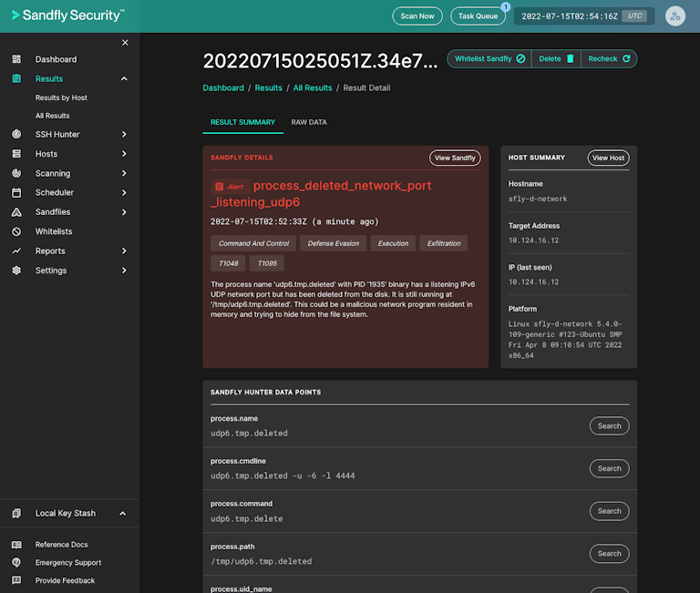Click the Provide Feedback chat icon
This screenshot has height=593, width=700.
click(16, 580)
